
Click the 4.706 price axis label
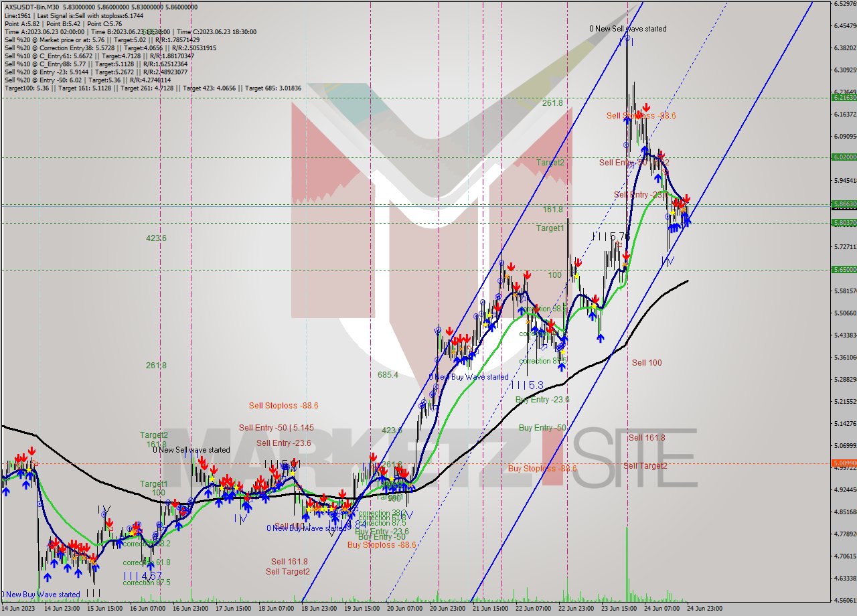[x=845, y=556]
